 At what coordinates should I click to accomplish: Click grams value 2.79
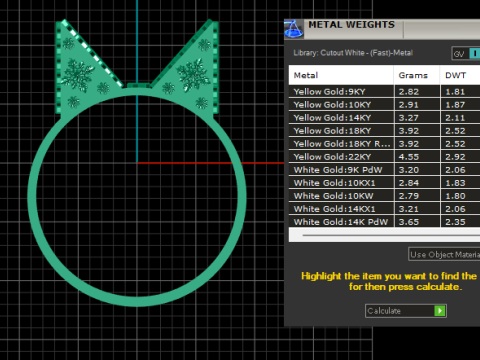pos(409,196)
